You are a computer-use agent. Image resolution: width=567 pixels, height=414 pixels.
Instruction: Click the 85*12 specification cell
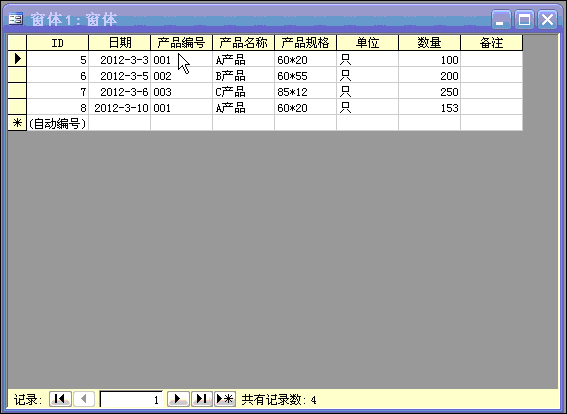(x=306, y=91)
